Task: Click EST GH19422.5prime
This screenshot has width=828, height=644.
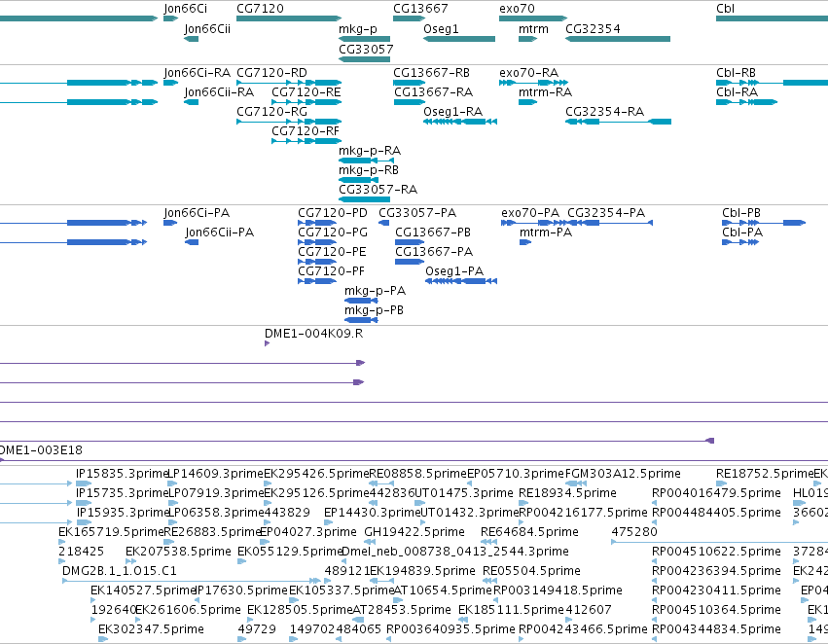Action: (414, 532)
